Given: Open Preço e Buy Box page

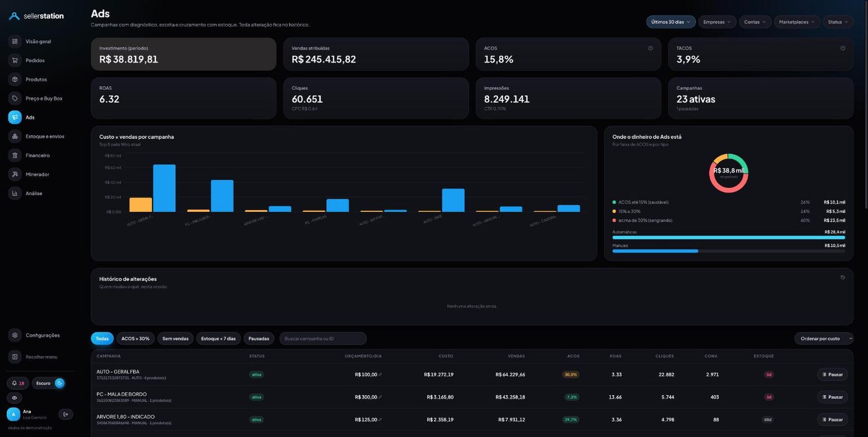Looking at the screenshot, I should (x=44, y=98).
